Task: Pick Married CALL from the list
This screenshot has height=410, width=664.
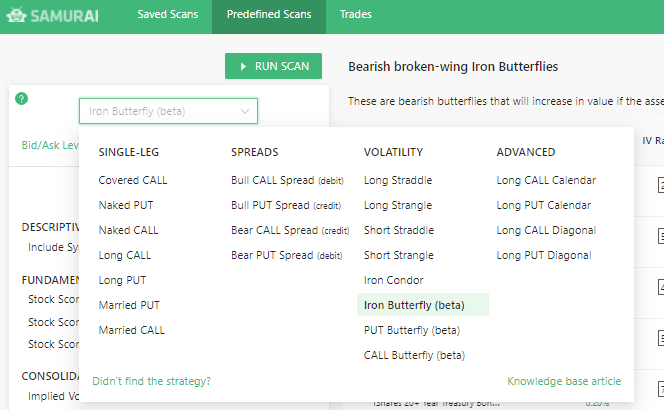Action: [x=132, y=330]
